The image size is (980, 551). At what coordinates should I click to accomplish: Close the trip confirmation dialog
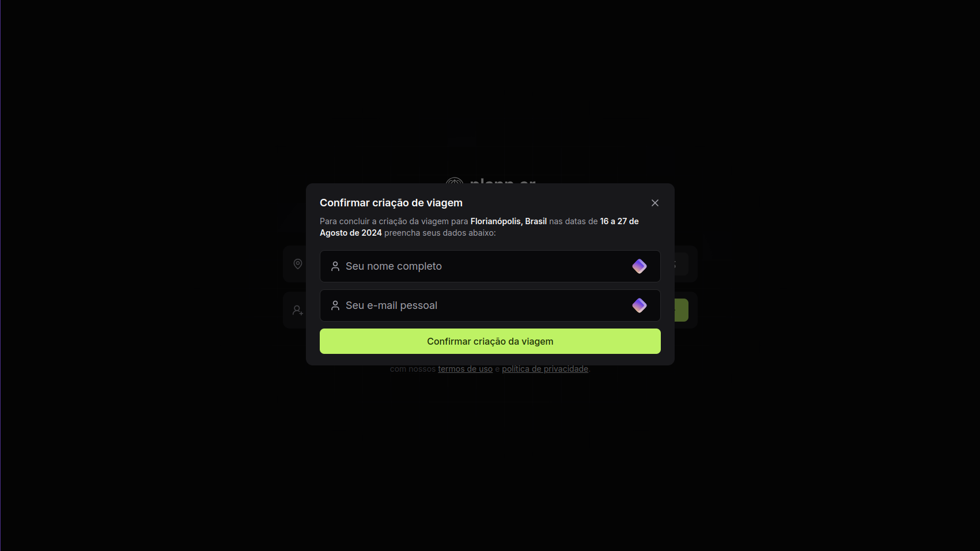point(655,203)
